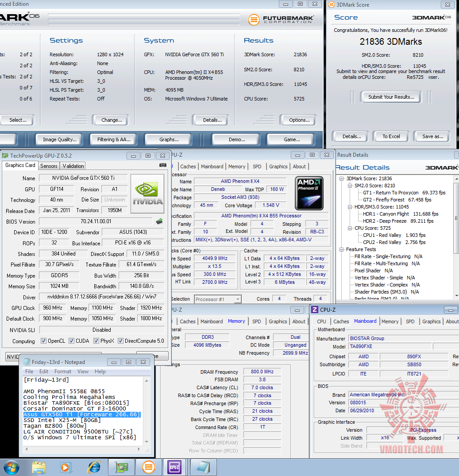This screenshot has height=476, width=459.
Task: Click the Demo button
Action: point(237,139)
